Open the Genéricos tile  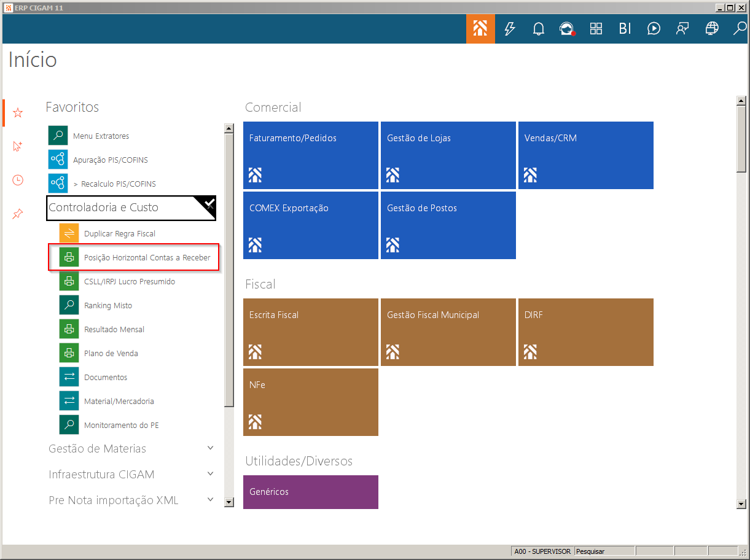coord(311,492)
